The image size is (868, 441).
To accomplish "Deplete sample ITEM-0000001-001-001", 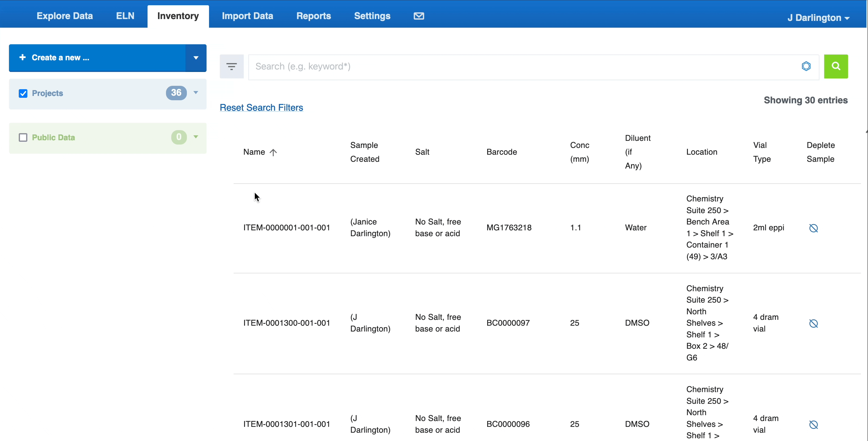I will coord(813,228).
